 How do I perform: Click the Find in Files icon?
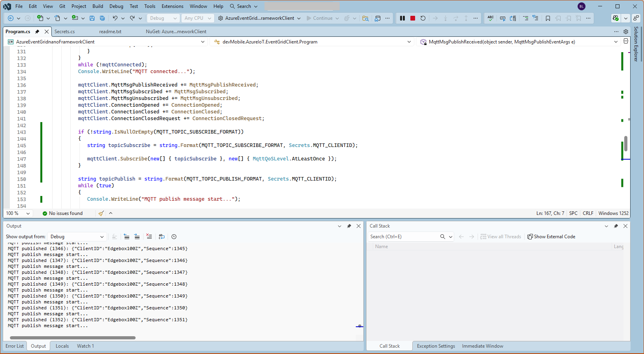[x=365, y=18]
